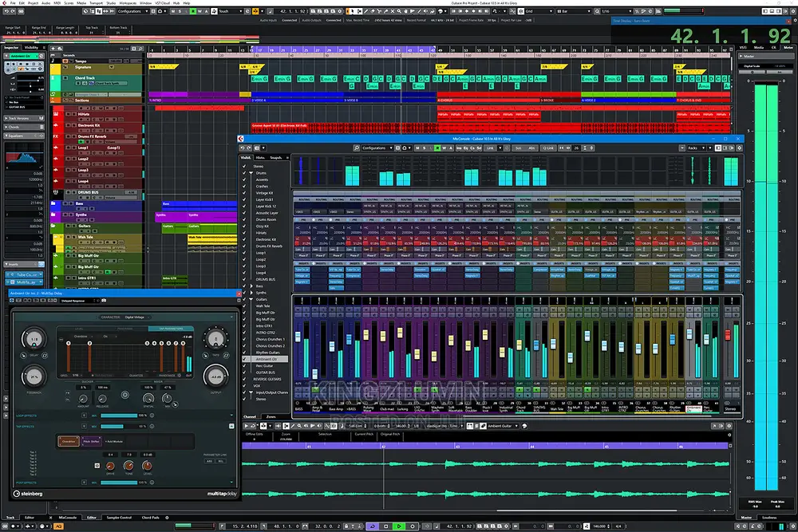Image resolution: width=798 pixels, height=532 pixels.
Task: Click the Undo arrow in main toolbar
Action: (6, 11)
